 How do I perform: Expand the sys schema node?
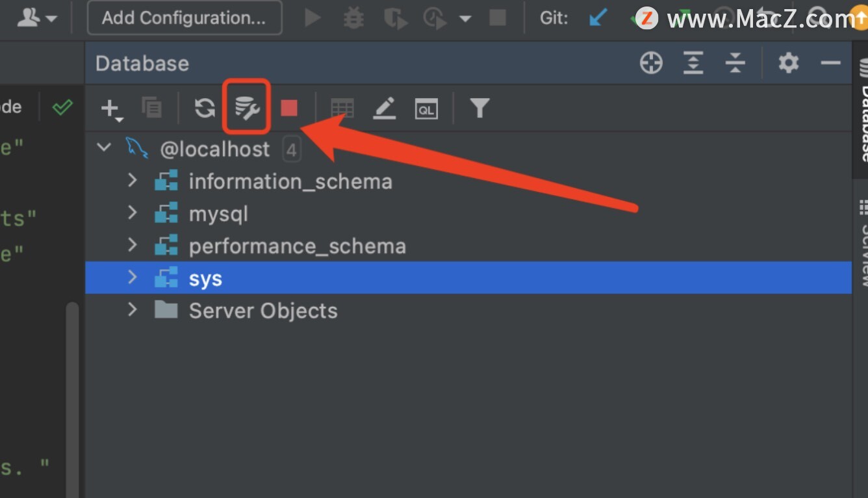(x=133, y=278)
